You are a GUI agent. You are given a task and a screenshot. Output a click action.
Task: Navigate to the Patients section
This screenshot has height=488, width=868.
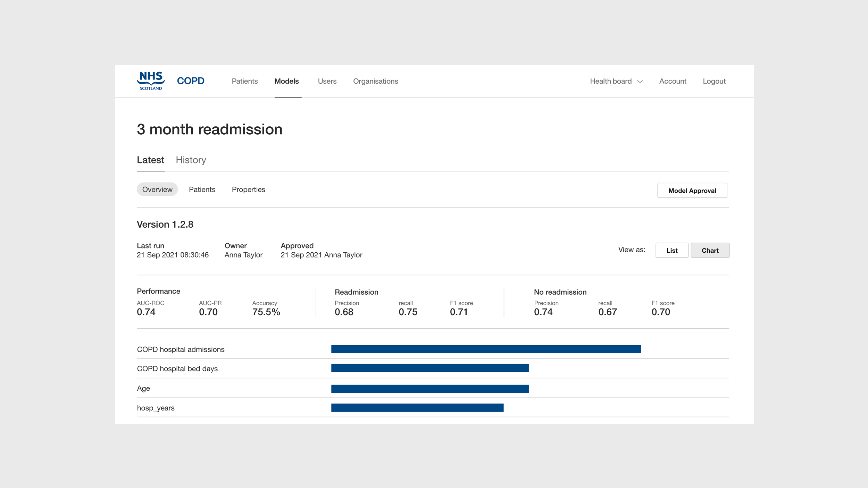(x=244, y=81)
